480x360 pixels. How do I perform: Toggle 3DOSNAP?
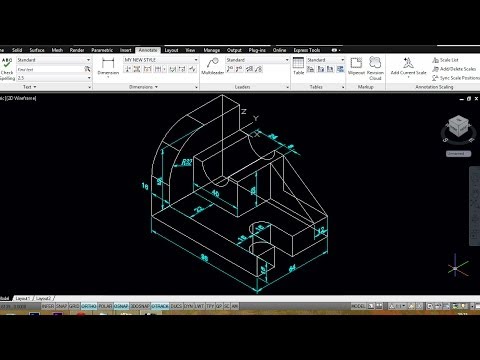point(140,306)
